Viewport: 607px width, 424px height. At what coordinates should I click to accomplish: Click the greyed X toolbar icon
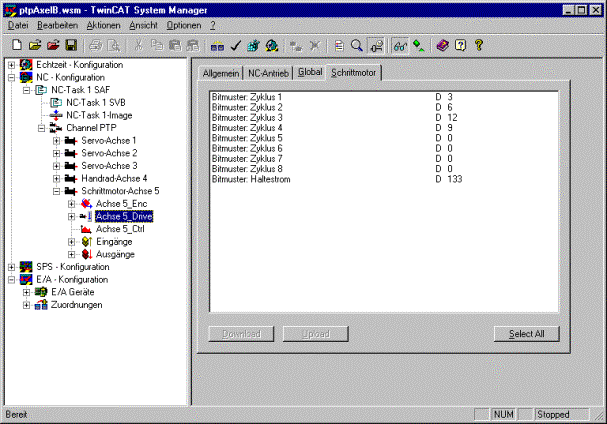click(315, 46)
